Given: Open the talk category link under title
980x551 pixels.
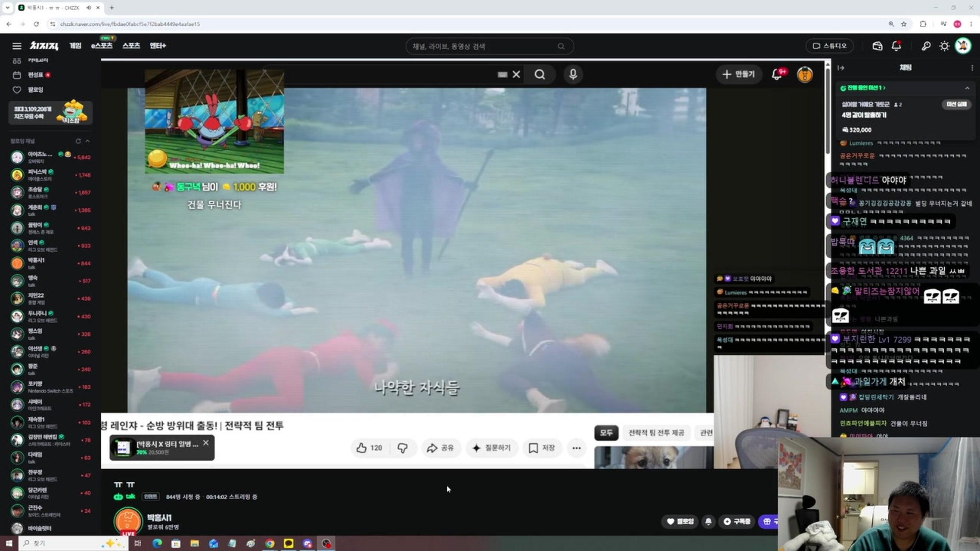Looking at the screenshot, I should coord(125,497).
